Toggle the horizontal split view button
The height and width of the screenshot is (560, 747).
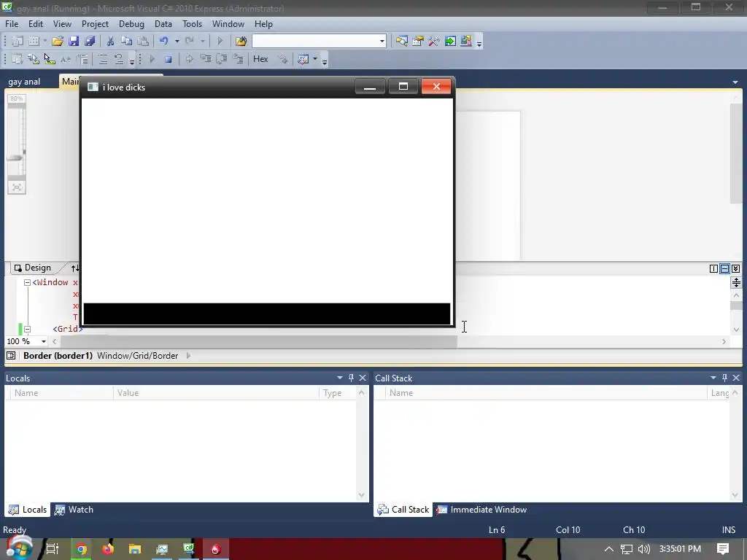(724, 268)
